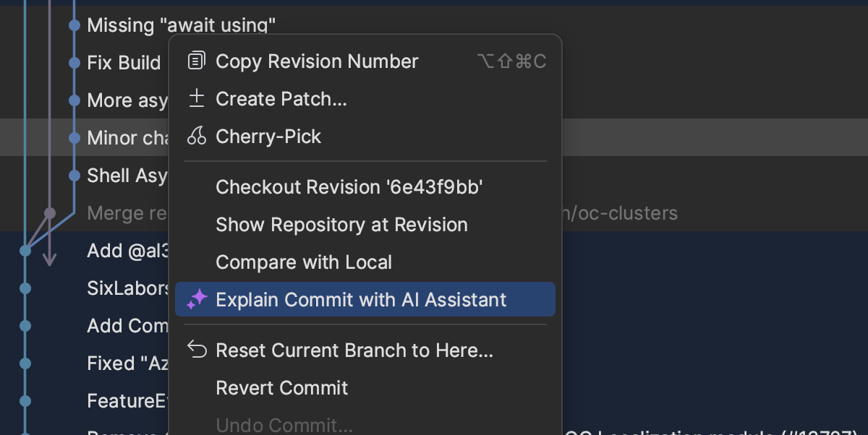Select Reset Current Branch to Here
Screen dimensions: 868x435
click(x=354, y=350)
